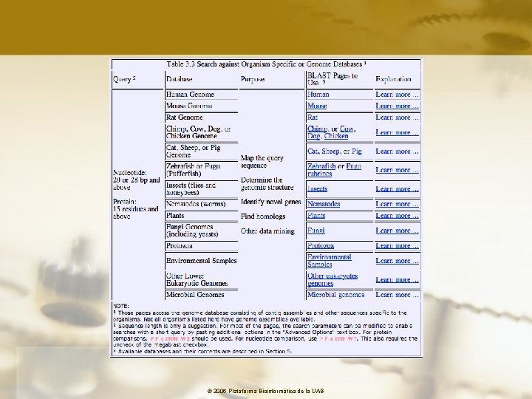
Task: Open the Microbial genomes link
Action: 336,295
